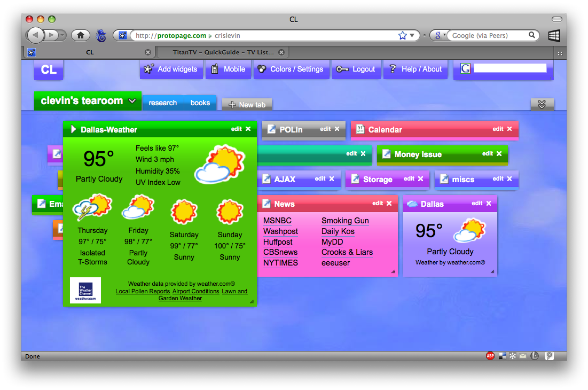Close the AJAX widget

coord(332,179)
